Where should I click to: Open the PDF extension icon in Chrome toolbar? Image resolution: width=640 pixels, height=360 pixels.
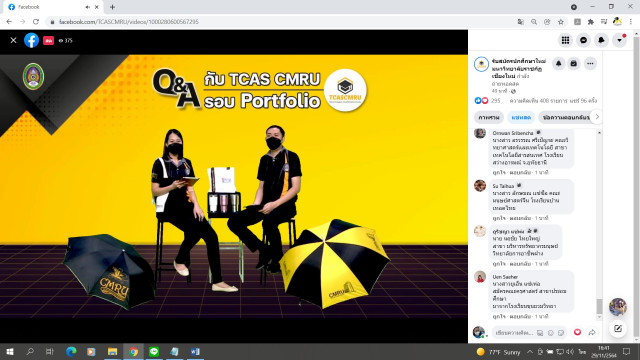[577, 22]
